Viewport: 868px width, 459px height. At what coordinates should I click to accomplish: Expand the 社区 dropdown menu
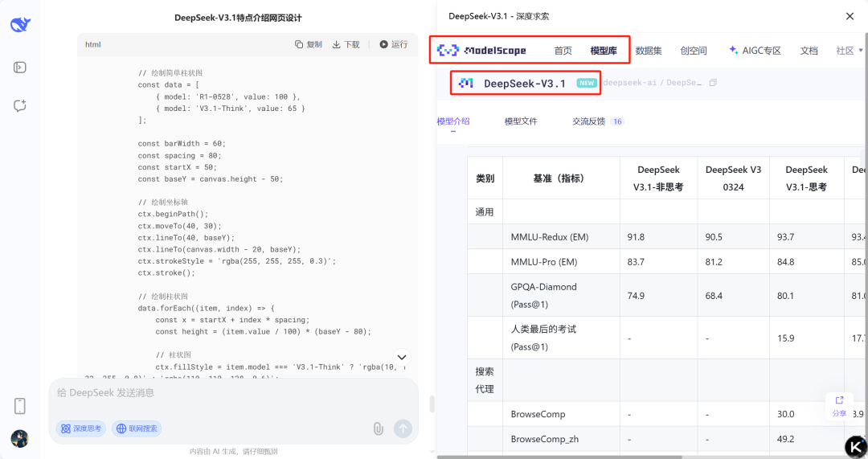pos(850,51)
